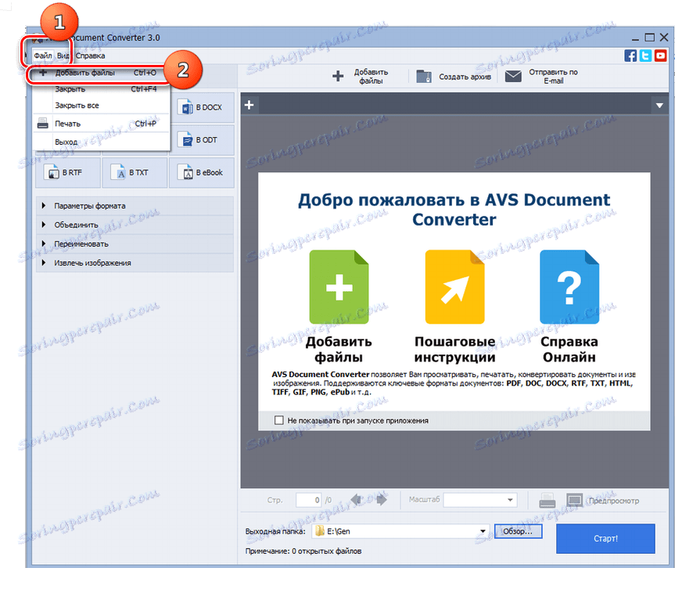
Task: Go to the next page arrow
Action: click(381, 500)
